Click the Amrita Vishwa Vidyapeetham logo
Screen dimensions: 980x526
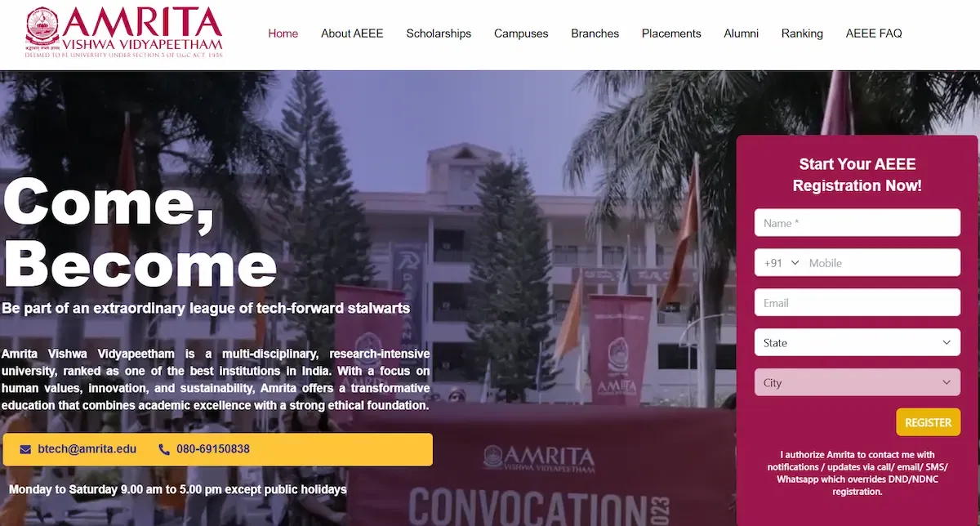pyautogui.click(x=123, y=33)
